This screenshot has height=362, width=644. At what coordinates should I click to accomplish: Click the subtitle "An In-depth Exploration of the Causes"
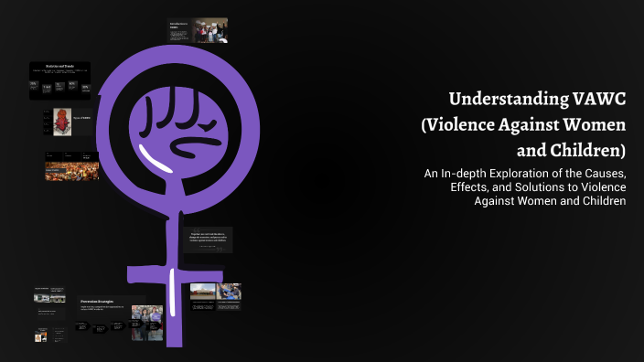[525, 174]
